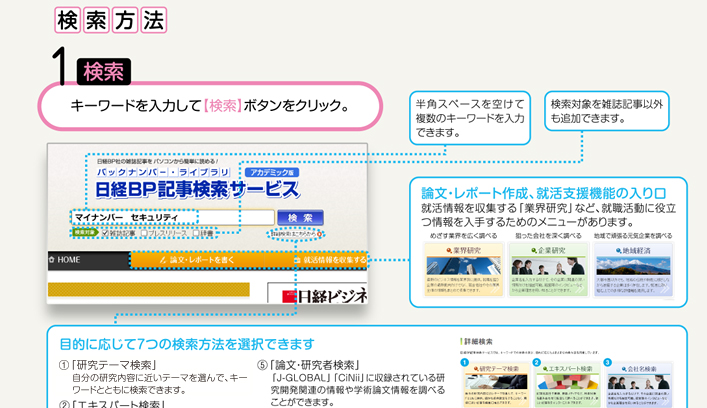Click the skyscraper photo in 業界研究 card
Viewport: 707px width, 408px height.
click(x=464, y=265)
